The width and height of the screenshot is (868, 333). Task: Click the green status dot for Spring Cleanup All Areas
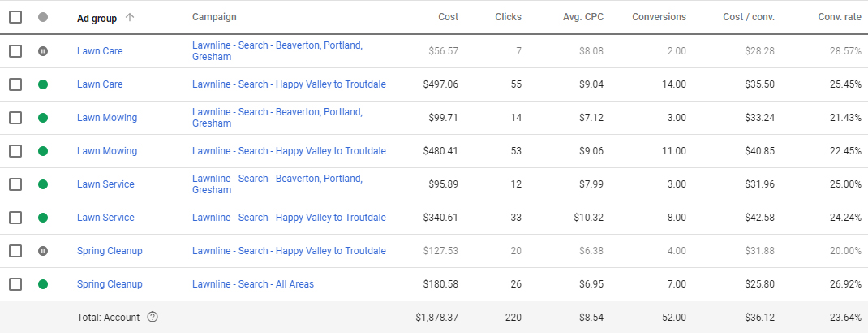point(43,283)
